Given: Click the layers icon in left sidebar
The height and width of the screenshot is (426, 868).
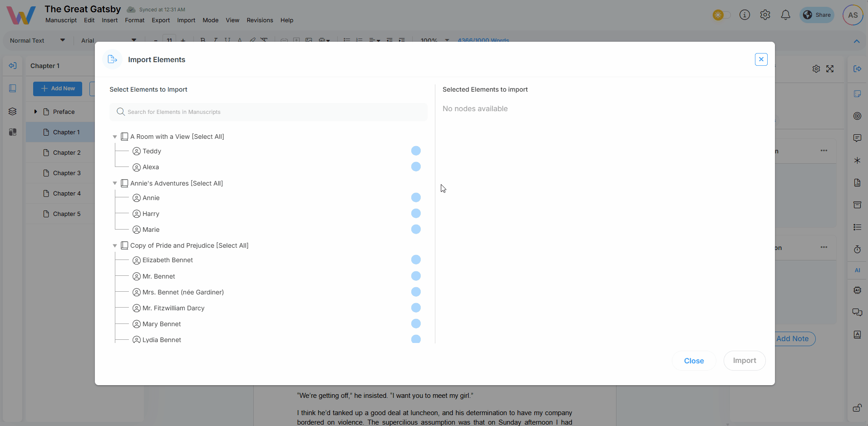Looking at the screenshot, I should (x=13, y=112).
